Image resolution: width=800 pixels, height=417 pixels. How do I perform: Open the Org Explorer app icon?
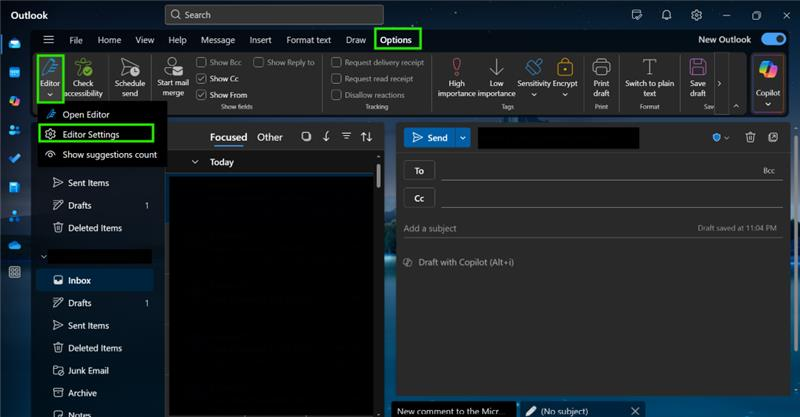pos(14,216)
